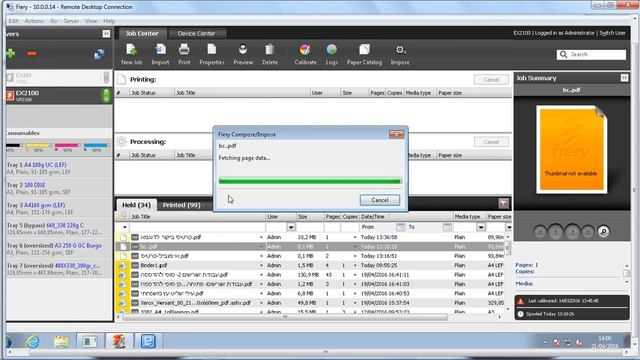Click the preview magnifier button
The height and width of the screenshot is (360, 640).
(603, 231)
